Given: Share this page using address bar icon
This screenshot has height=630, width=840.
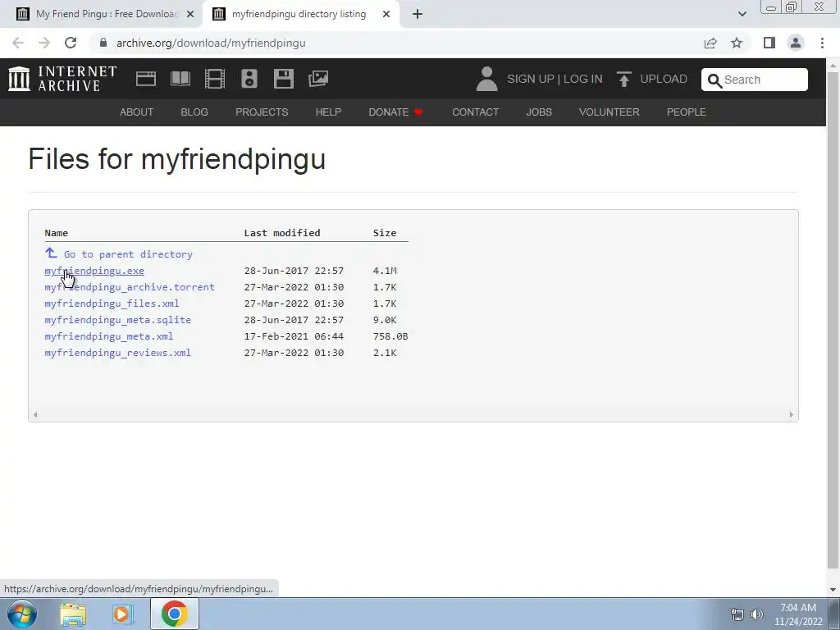Looking at the screenshot, I should click(x=710, y=43).
